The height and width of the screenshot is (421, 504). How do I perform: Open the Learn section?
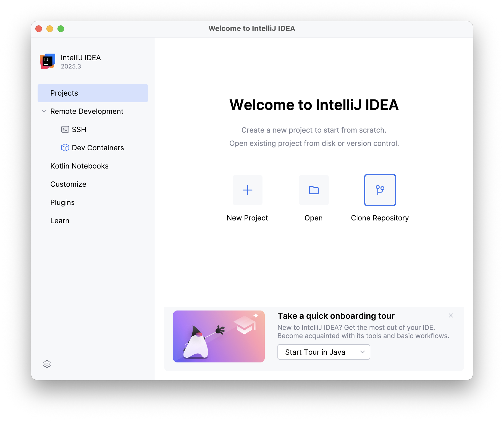coord(60,220)
